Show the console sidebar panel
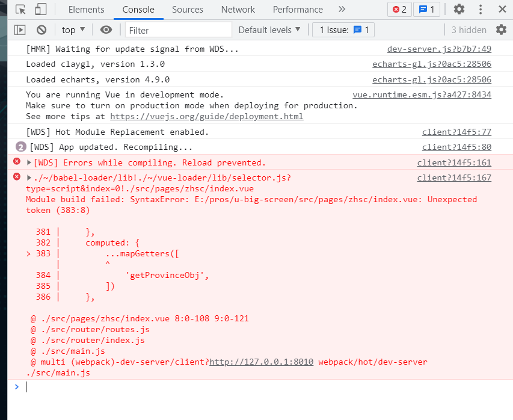The width and height of the screenshot is (513, 420). click(20, 30)
